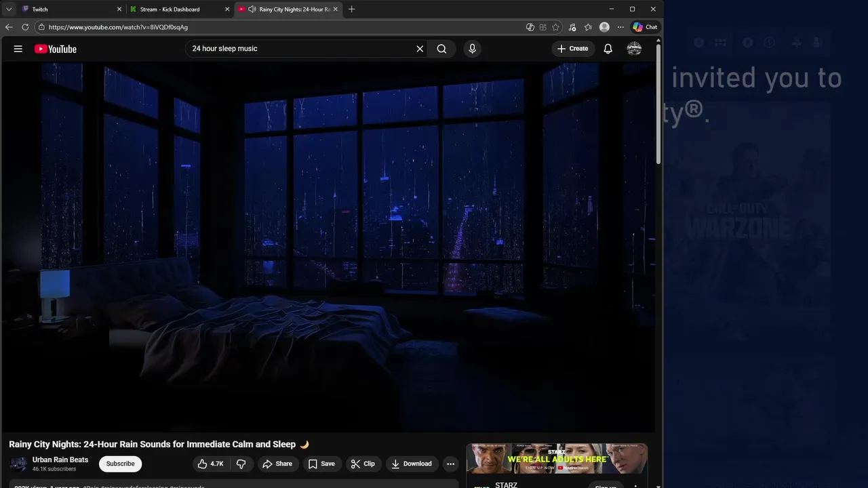Click the video player to pause
Viewport: 868px width, 488px height.
328,247
